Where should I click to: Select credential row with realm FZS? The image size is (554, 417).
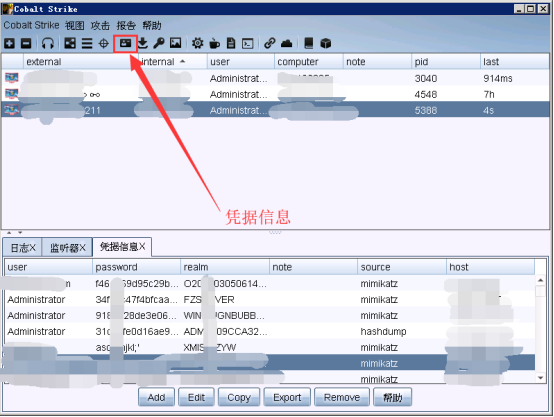tap(270, 300)
